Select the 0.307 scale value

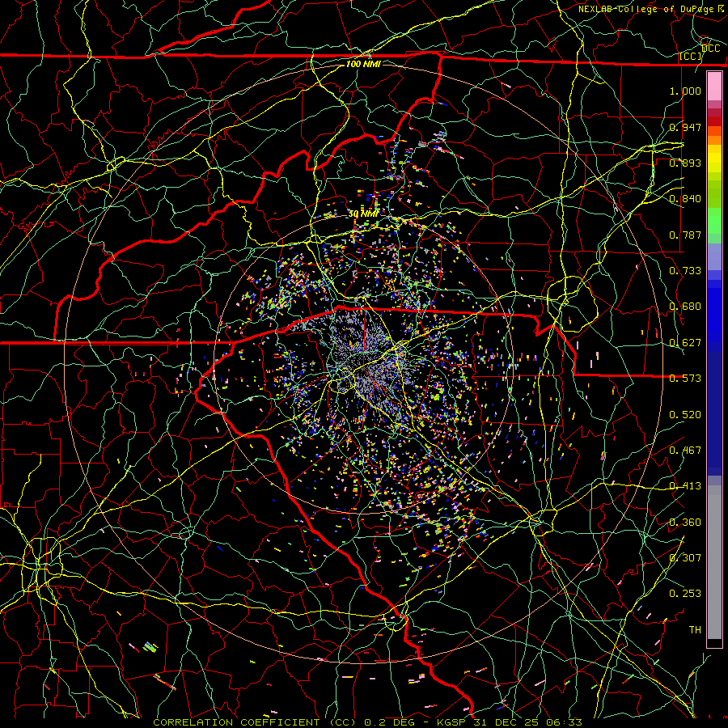point(685,557)
